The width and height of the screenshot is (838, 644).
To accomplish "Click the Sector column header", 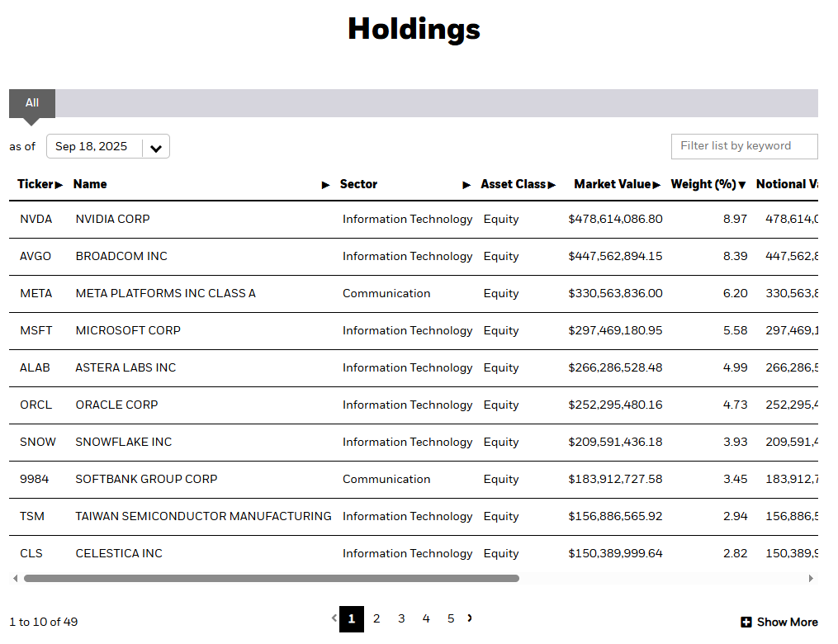I will [x=358, y=184].
